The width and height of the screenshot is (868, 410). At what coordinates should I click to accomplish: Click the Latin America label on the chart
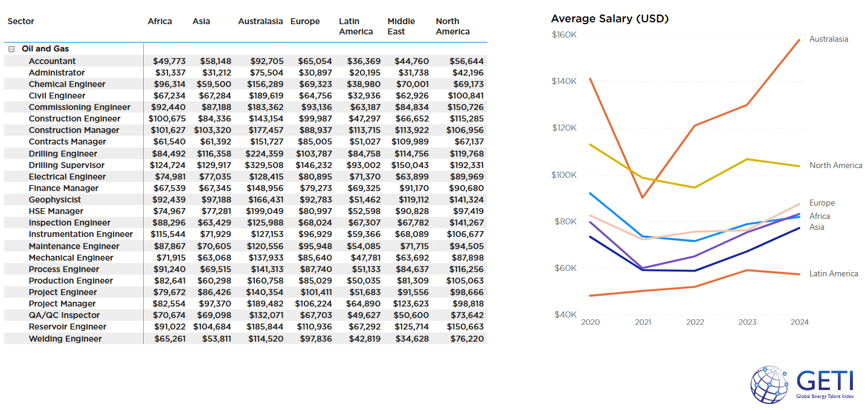834,273
